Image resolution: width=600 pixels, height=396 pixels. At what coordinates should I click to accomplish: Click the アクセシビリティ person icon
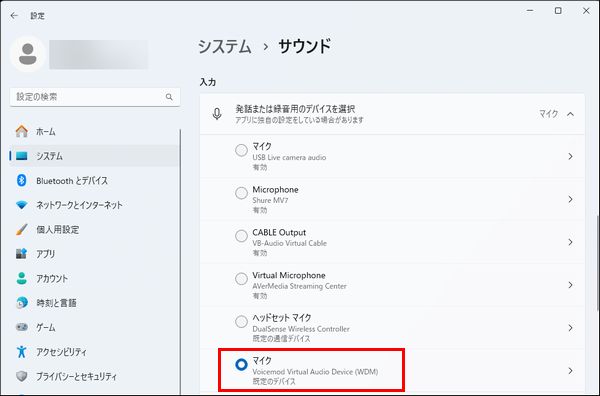(22, 352)
